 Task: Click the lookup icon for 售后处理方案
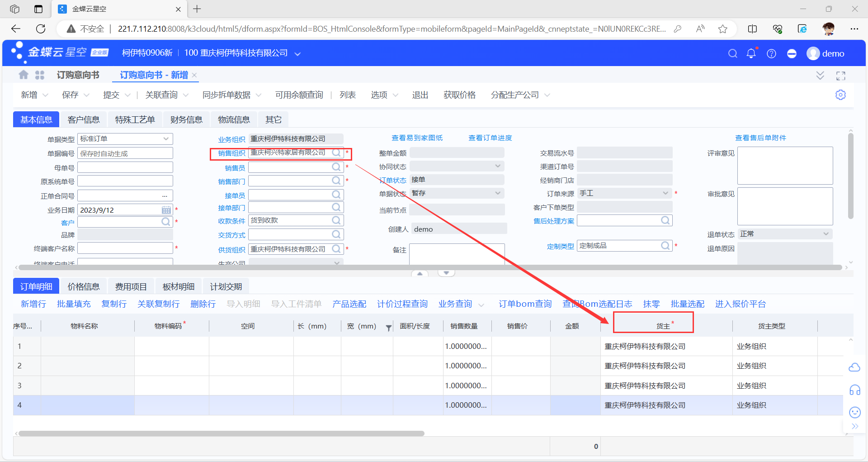pyautogui.click(x=665, y=220)
